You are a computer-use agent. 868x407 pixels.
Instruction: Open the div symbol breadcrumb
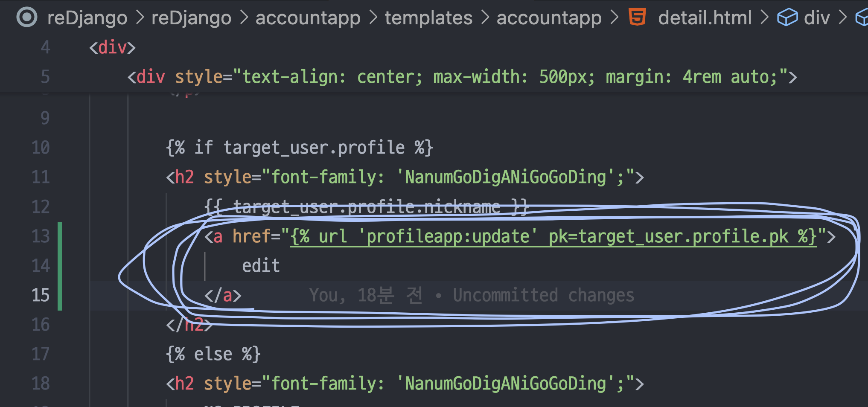816,17
